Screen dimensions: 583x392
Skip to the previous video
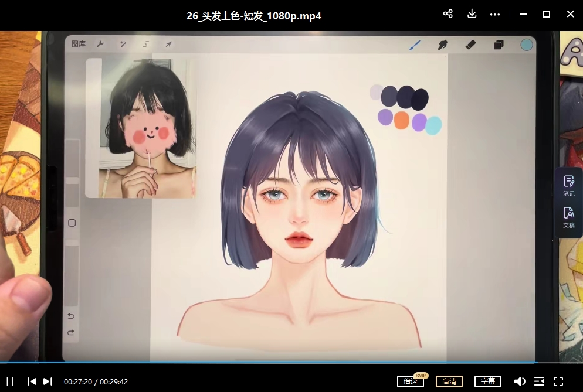(32, 381)
